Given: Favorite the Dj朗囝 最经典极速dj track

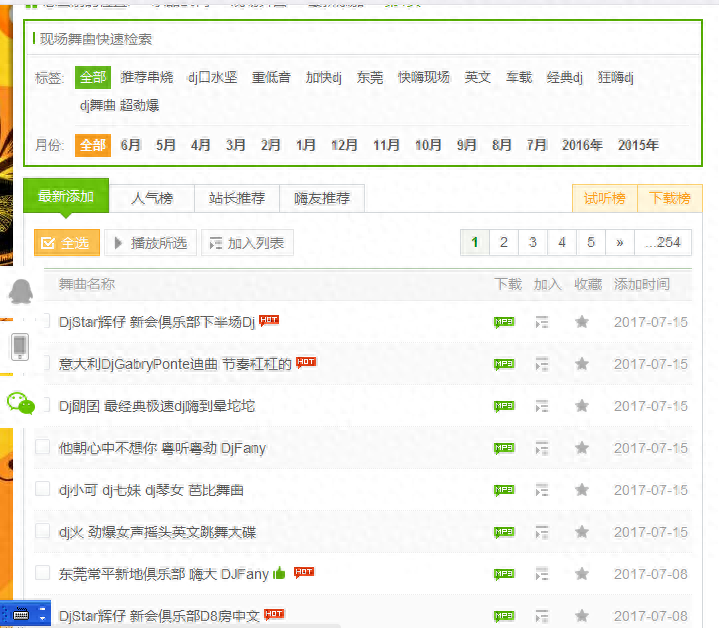Looking at the screenshot, I should click(582, 406).
